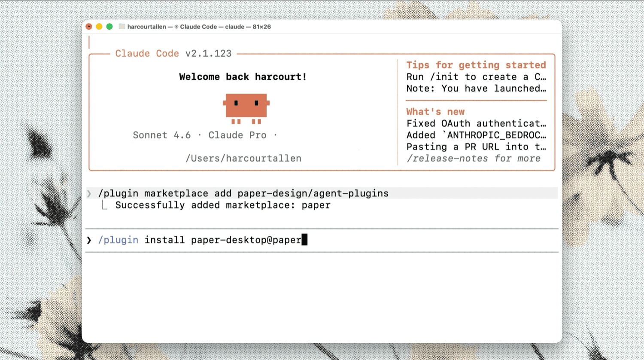644x360 pixels.
Task: Click the '/Users/harcourtallen' path text
Action: [243, 159]
